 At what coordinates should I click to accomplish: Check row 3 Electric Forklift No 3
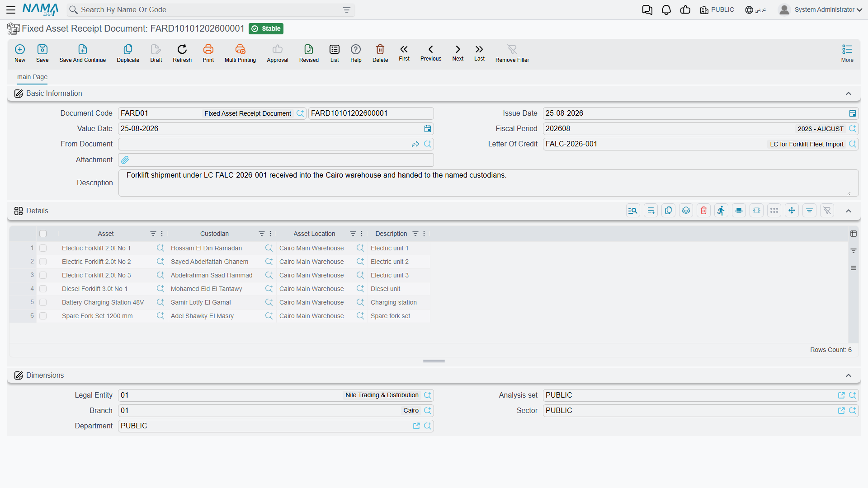click(x=43, y=275)
